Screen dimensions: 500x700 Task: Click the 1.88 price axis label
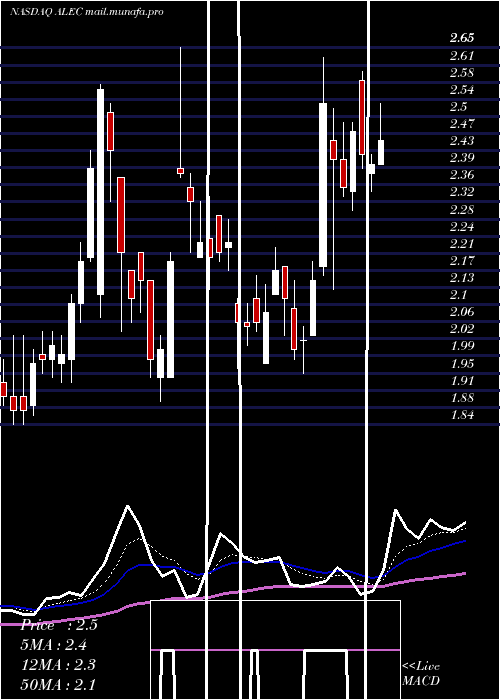[x=462, y=397]
